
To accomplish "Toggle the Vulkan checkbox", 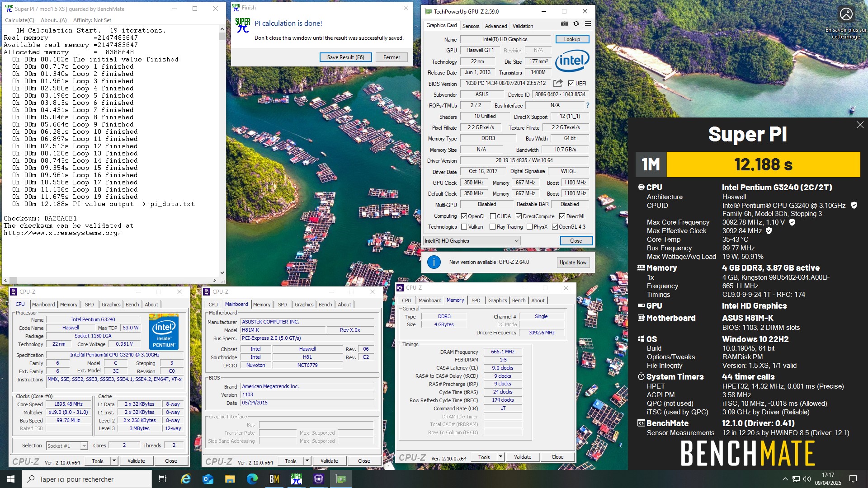I will (x=464, y=227).
